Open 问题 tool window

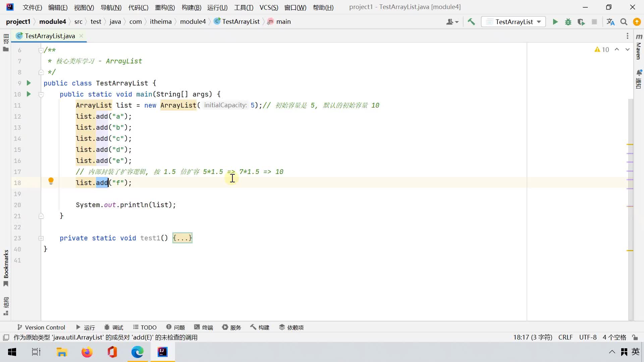click(x=175, y=327)
